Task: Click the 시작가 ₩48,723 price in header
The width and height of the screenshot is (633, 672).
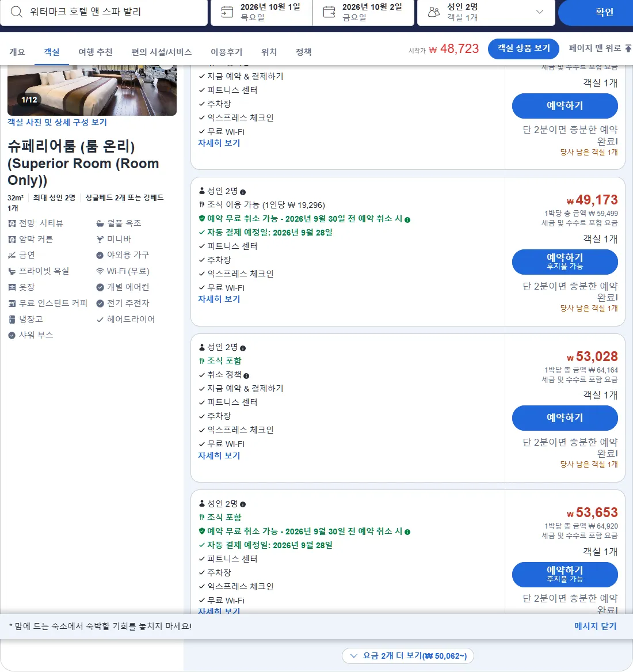Action: 444,49
